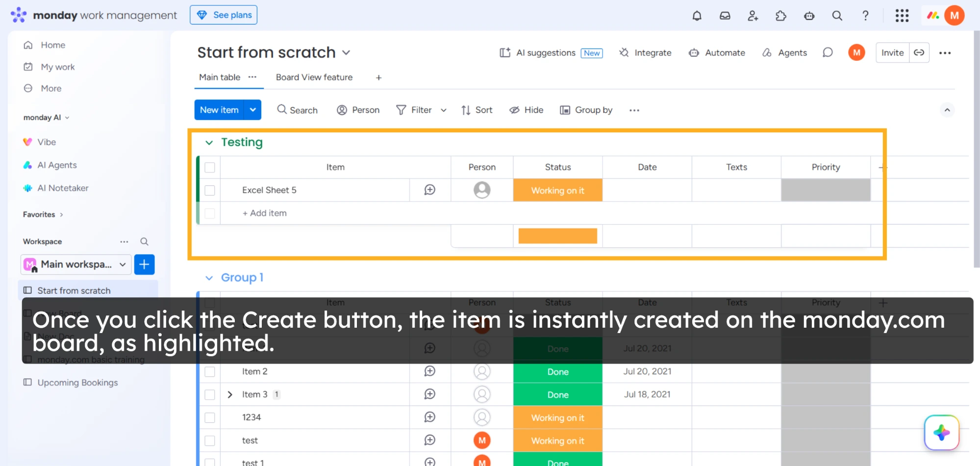Screen dimensions: 980x466
Task: Switch to Main table tab
Action: pos(220,77)
